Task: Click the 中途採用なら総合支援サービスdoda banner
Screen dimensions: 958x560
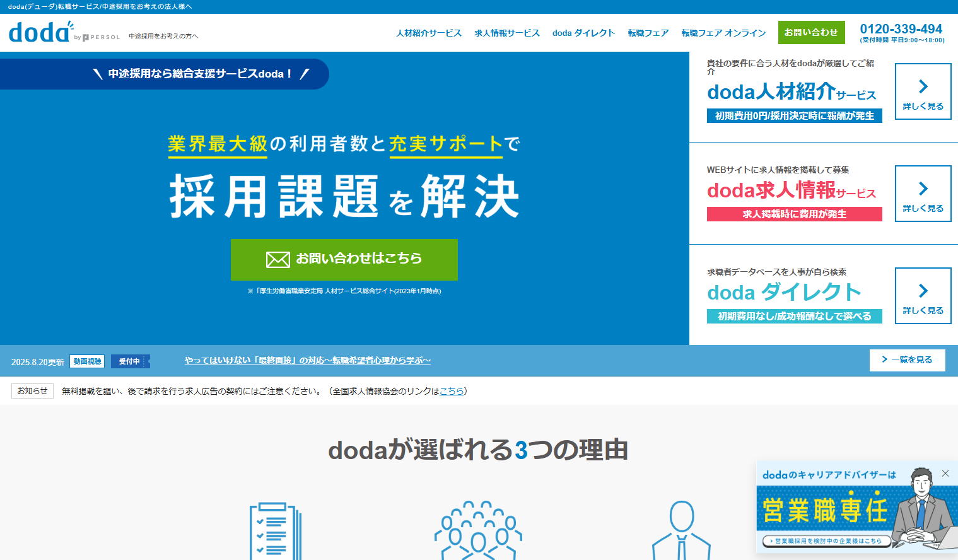Action: click(x=165, y=74)
